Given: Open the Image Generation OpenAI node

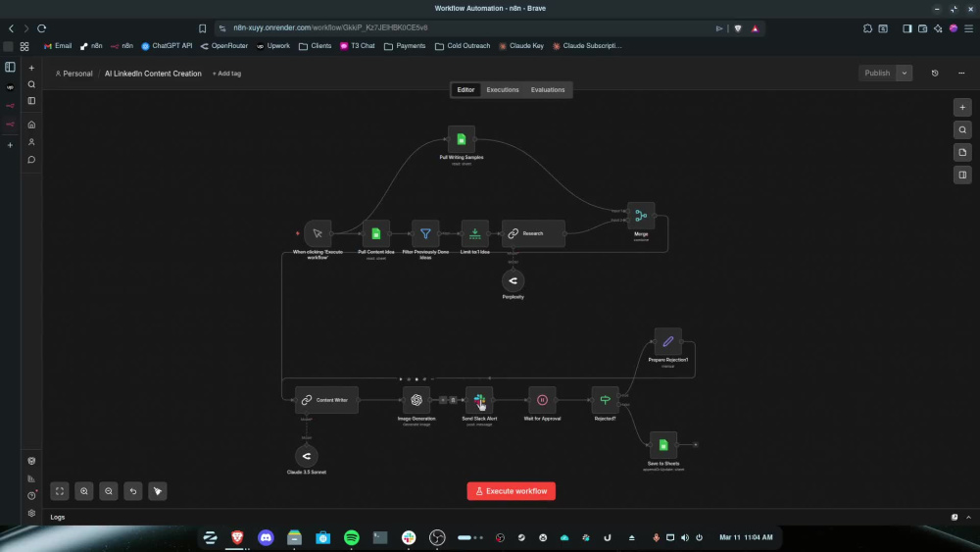Looking at the screenshot, I should click(x=416, y=400).
